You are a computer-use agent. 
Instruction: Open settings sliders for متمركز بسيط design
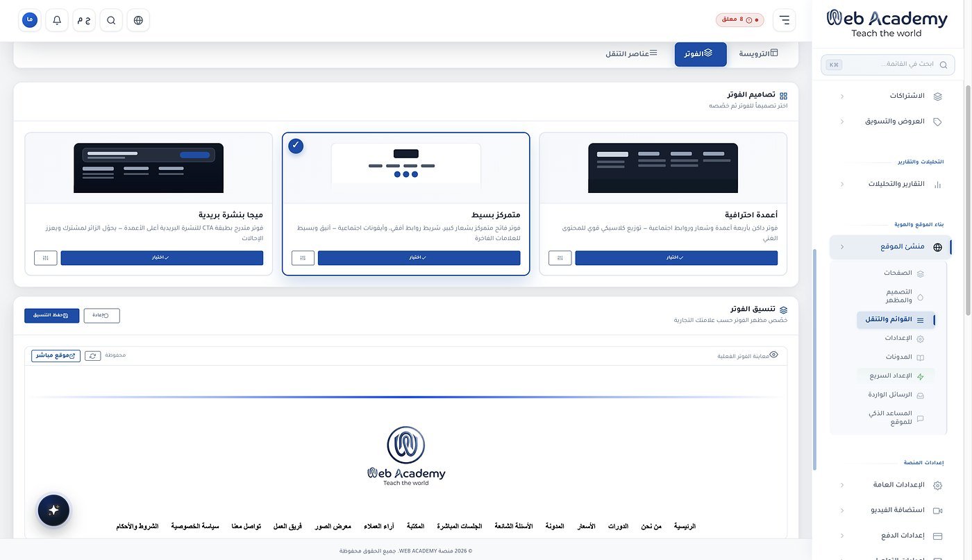click(303, 257)
